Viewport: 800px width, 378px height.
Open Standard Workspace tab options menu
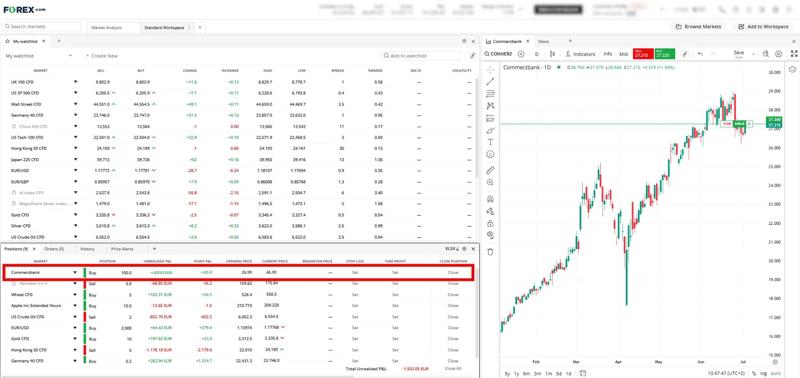[190, 28]
